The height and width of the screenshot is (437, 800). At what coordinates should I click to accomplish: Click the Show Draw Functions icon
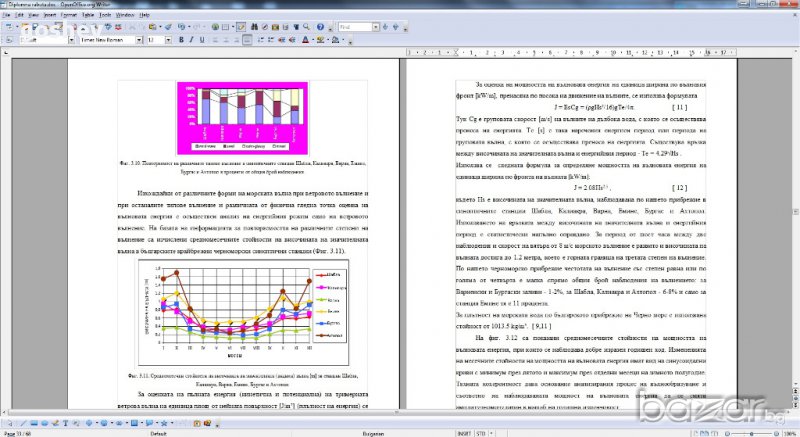241,27
